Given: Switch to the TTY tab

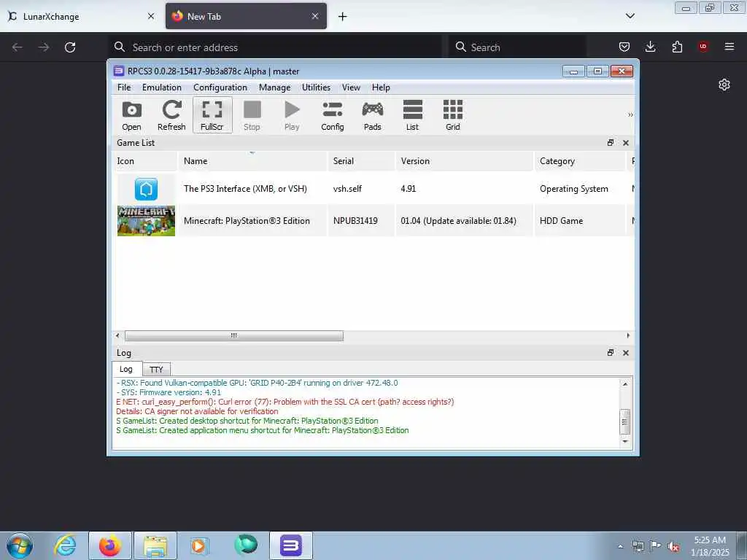Looking at the screenshot, I should point(156,370).
